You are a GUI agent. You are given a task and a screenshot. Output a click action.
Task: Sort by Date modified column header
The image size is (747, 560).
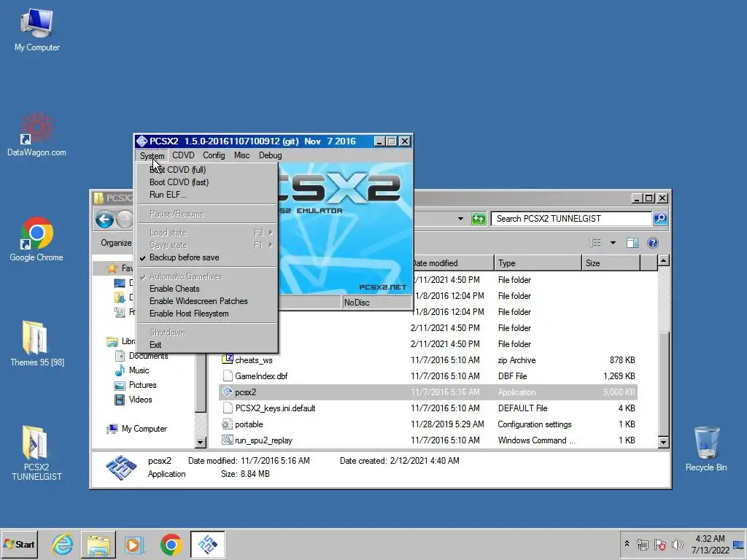[x=452, y=262]
